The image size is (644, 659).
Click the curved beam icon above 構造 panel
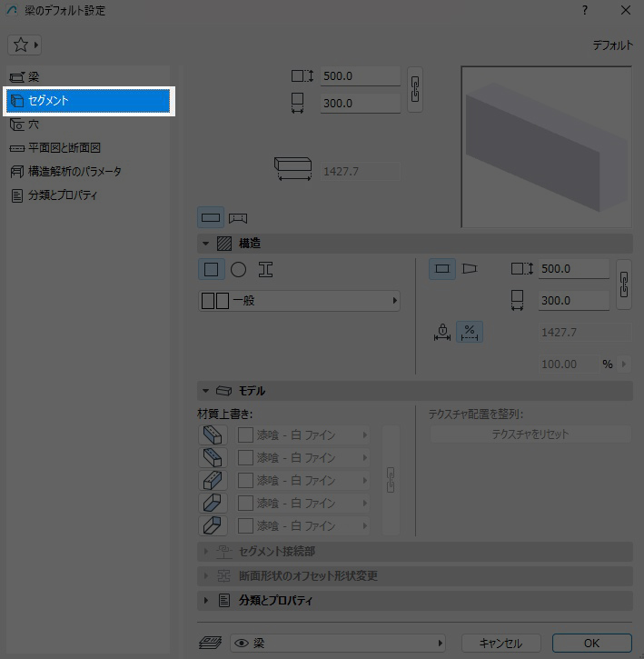coord(238,218)
